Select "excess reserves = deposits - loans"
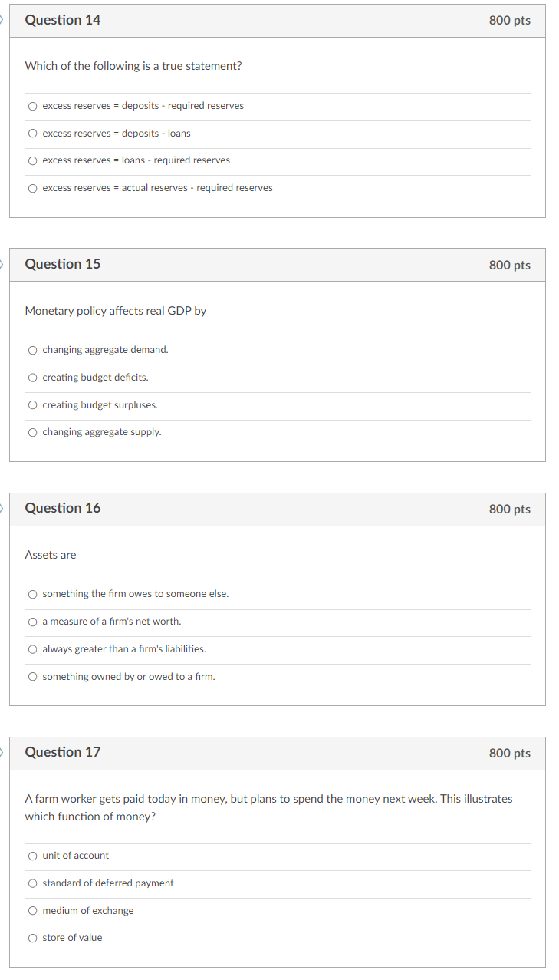 coord(32,133)
